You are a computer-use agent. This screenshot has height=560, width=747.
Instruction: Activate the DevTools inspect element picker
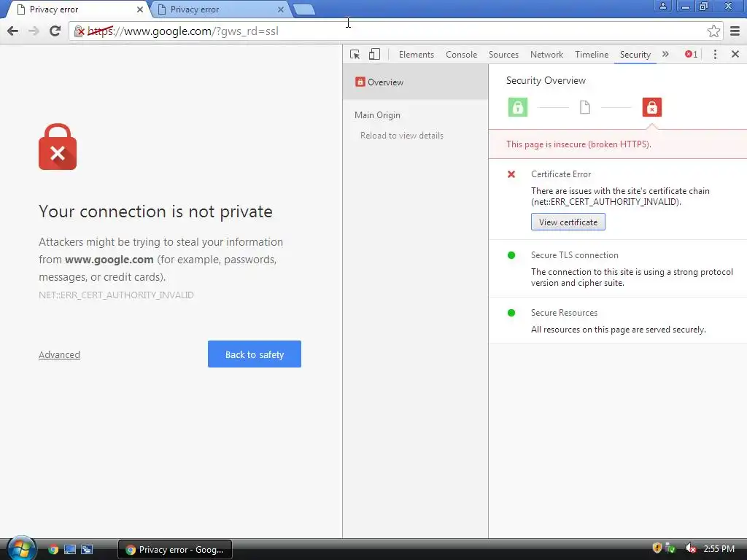[x=355, y=54]
